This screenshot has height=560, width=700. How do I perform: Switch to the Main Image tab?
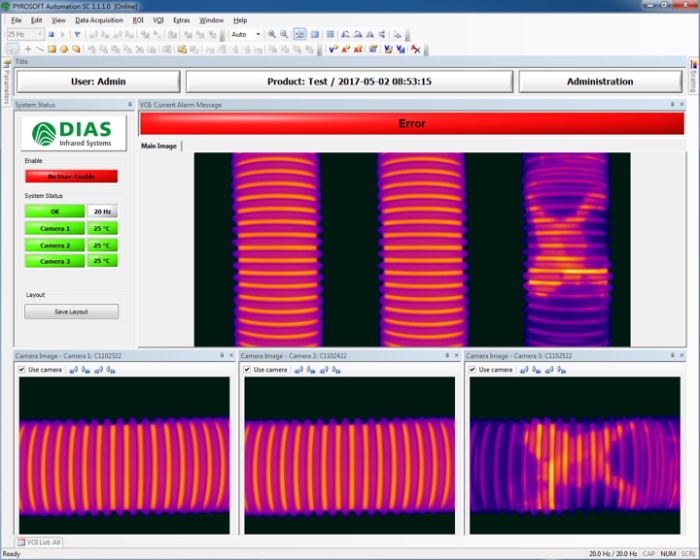[x=159, y=146]
